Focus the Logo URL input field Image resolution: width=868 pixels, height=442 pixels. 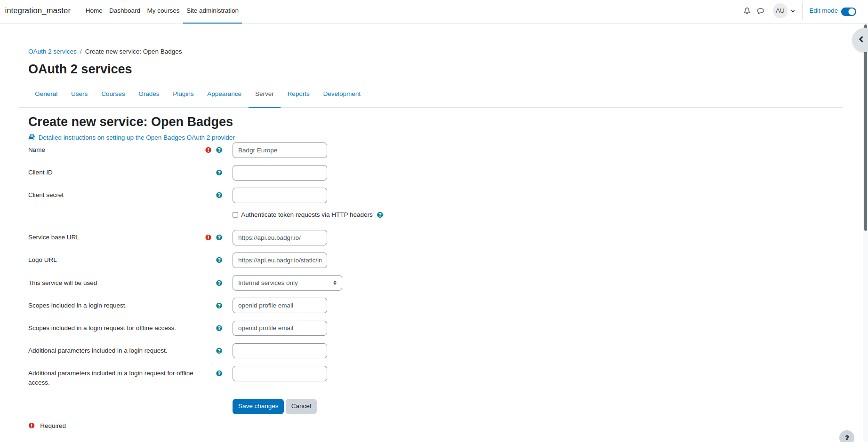click(280, 260)
